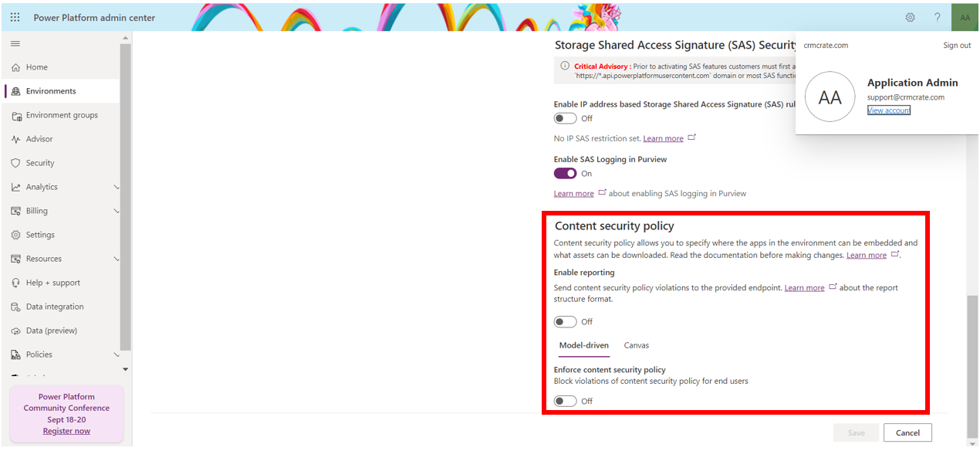
Task: Enable the Enforce content security policy switch
Action: tap(566, 402)
